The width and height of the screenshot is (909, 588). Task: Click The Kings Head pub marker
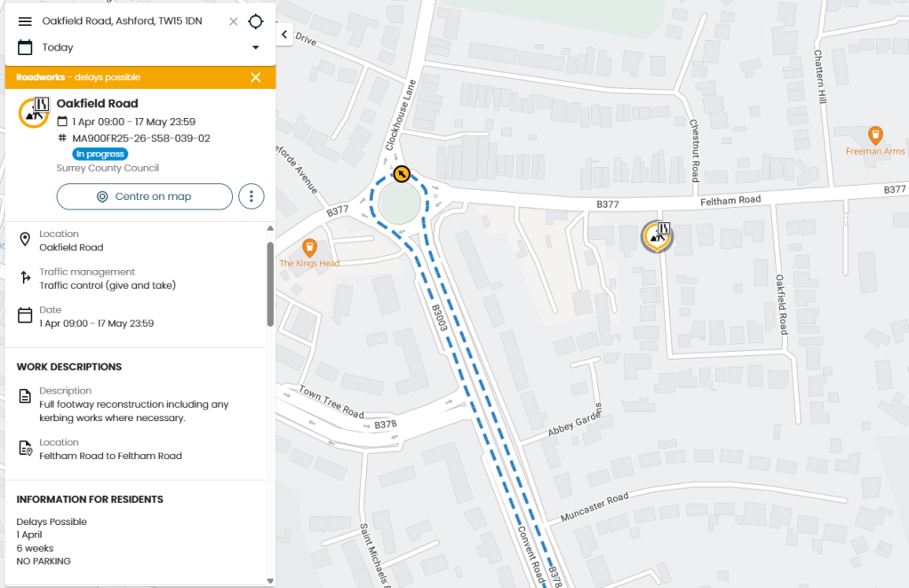[309, 246]
